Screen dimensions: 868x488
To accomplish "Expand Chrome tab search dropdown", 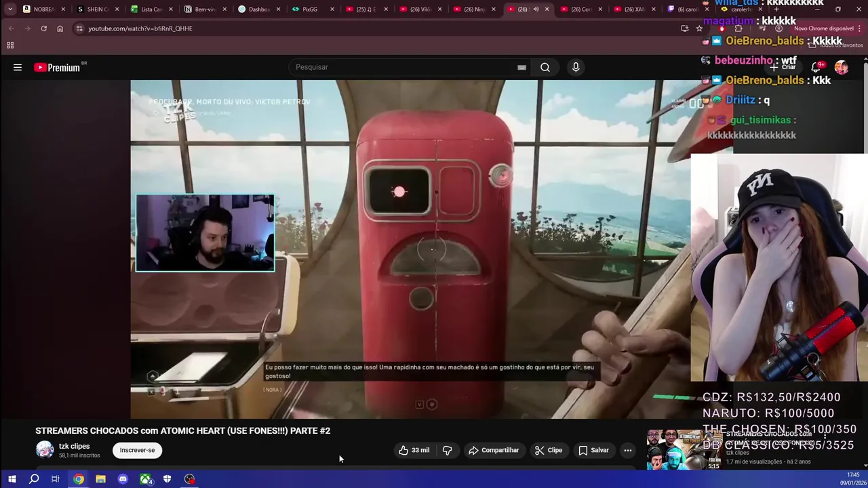I will 9,9.
